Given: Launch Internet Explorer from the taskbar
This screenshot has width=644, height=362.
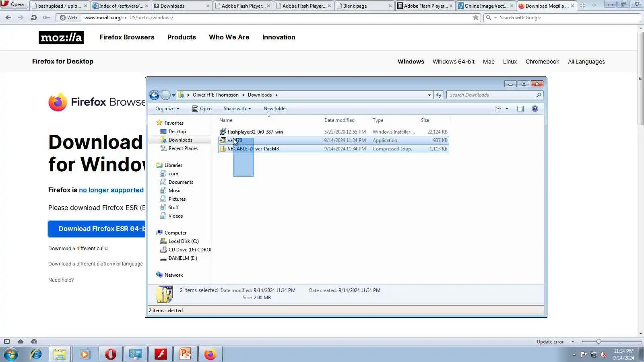Looking at the screenshot, I should [x=36, y=354].
